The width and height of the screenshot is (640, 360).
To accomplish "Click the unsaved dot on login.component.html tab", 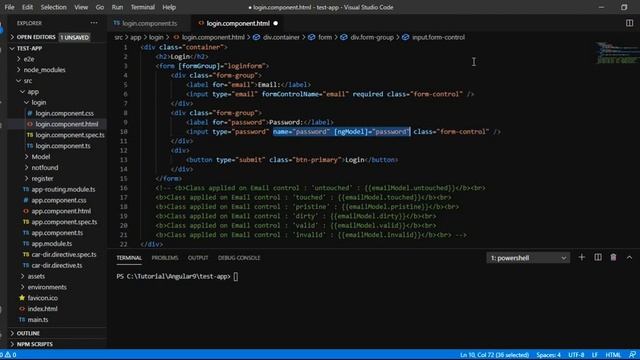I will click(276, 23).
